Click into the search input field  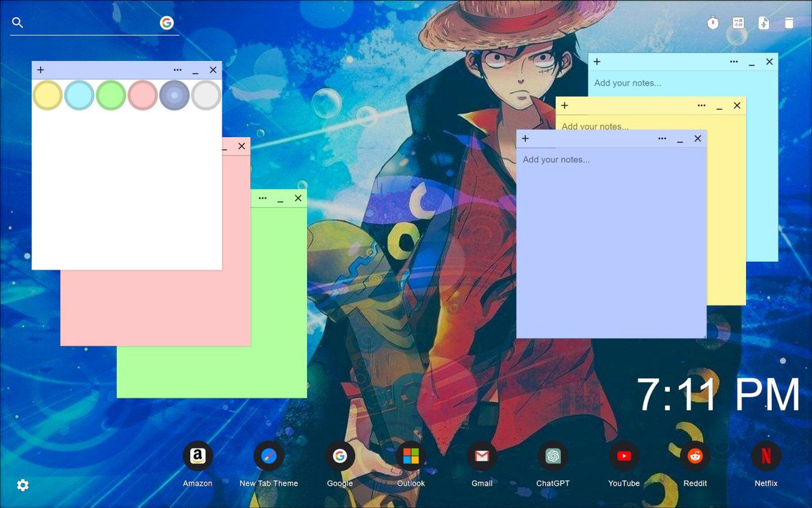[92, 23]
